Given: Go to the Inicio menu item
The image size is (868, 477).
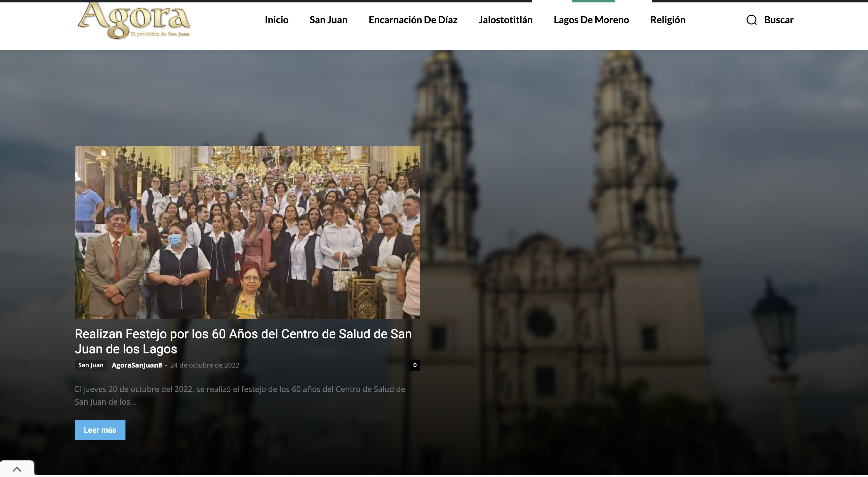Looking at the screenshot, I should point(276,20).
